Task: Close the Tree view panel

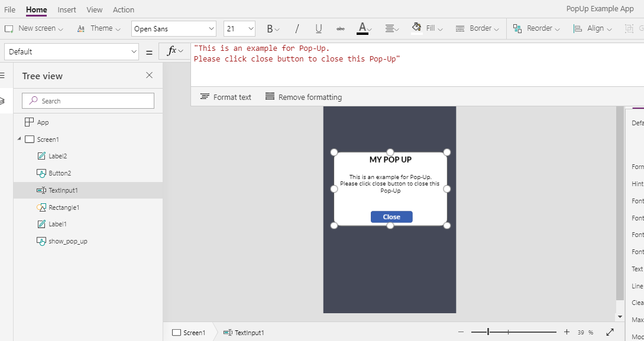Action: coord(149,76)
